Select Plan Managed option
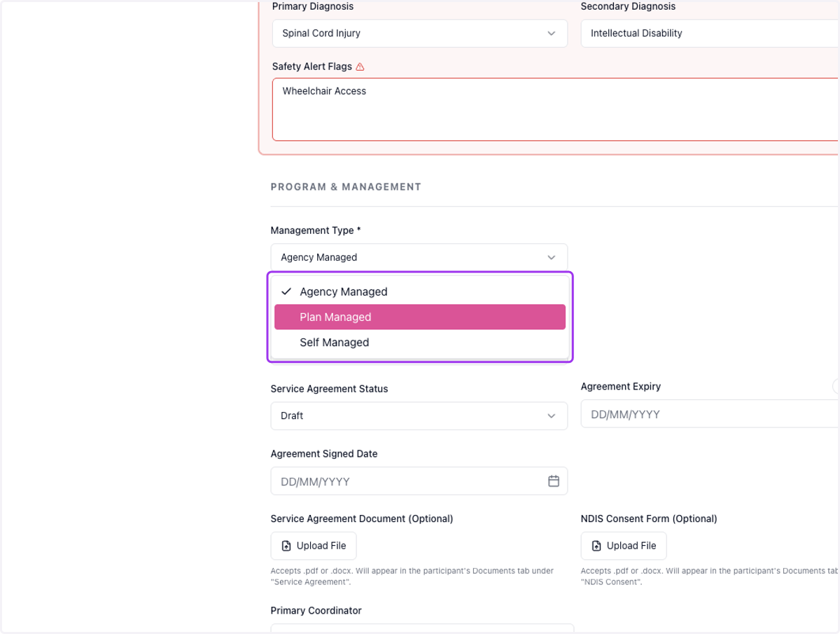The image size is (840, 634). [x=420, y=317]
